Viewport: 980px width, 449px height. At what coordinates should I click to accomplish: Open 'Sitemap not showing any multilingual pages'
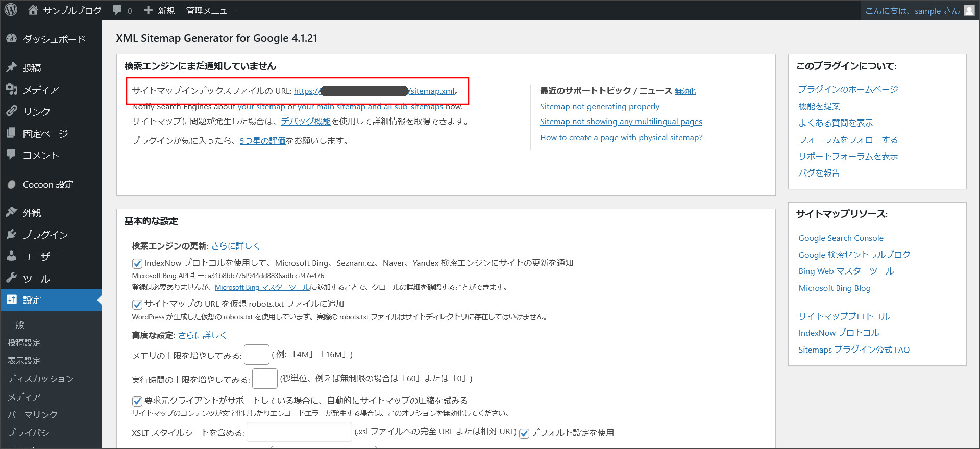tap(621, 122)
